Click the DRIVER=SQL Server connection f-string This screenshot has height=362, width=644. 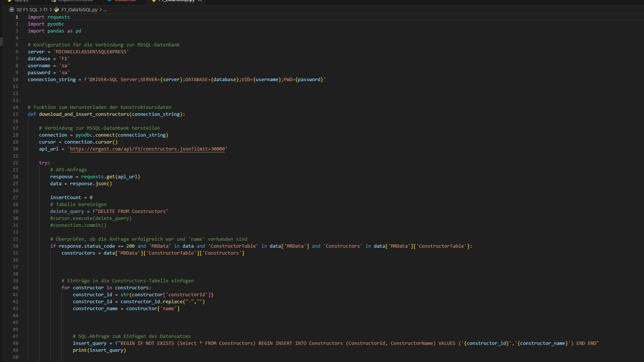[x=205, y=79]
